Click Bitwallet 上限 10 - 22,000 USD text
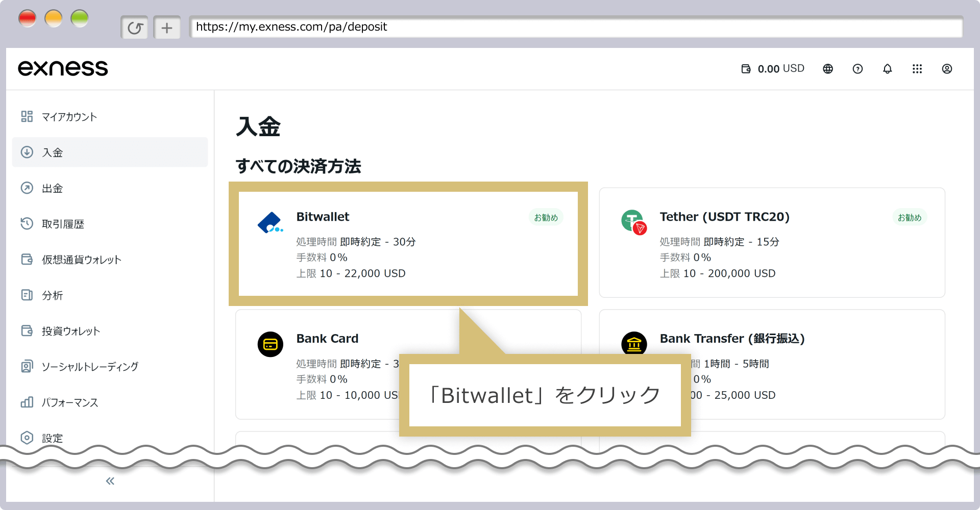 point(351,273)
